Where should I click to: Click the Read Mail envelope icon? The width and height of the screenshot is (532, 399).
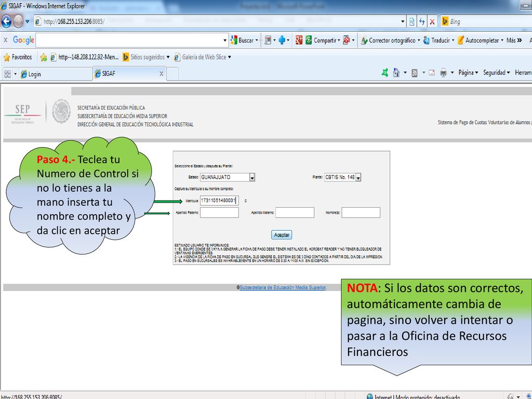[x=432, y=72]
